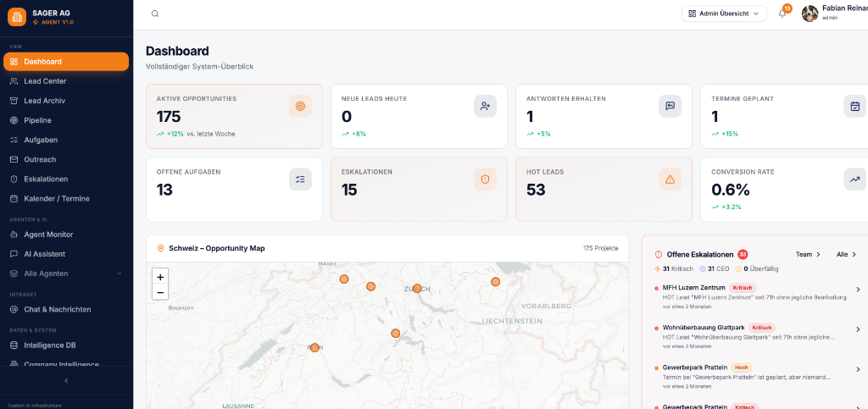Click the +12% vs. letzte Woche trend
This screenshot has width=868, height=409.
click(x=196, y=134)
